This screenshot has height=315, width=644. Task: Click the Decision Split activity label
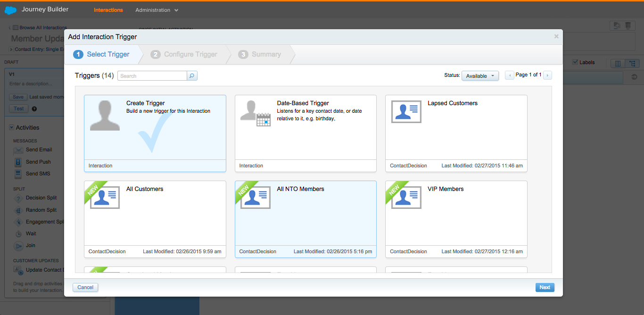click(41, 198)
